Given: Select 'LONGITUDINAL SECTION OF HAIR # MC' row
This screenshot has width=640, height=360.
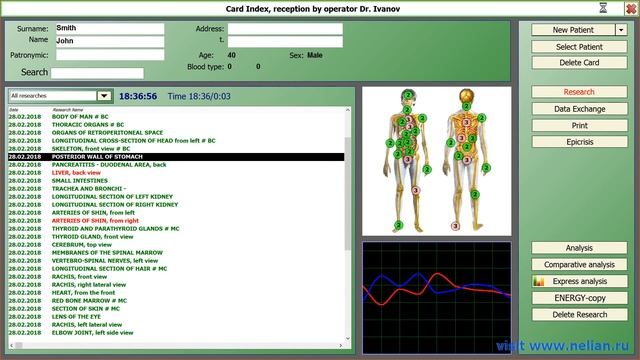Looking at the screenshot, I should (x=176, y=269).
